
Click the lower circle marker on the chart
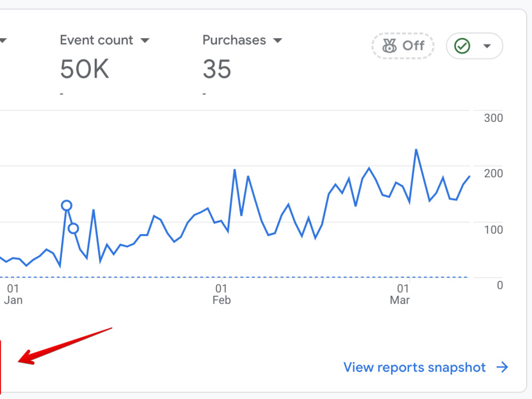[x=73, y=229]
